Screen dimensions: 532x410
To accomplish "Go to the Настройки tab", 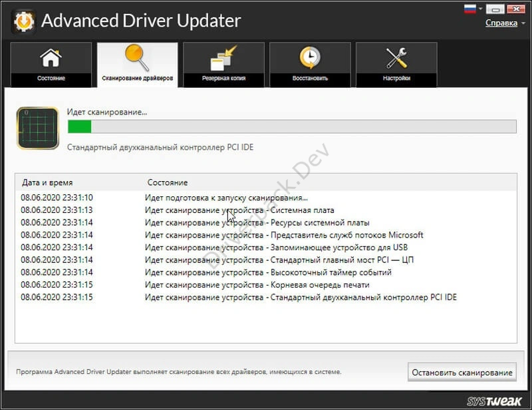I will 396,65.
